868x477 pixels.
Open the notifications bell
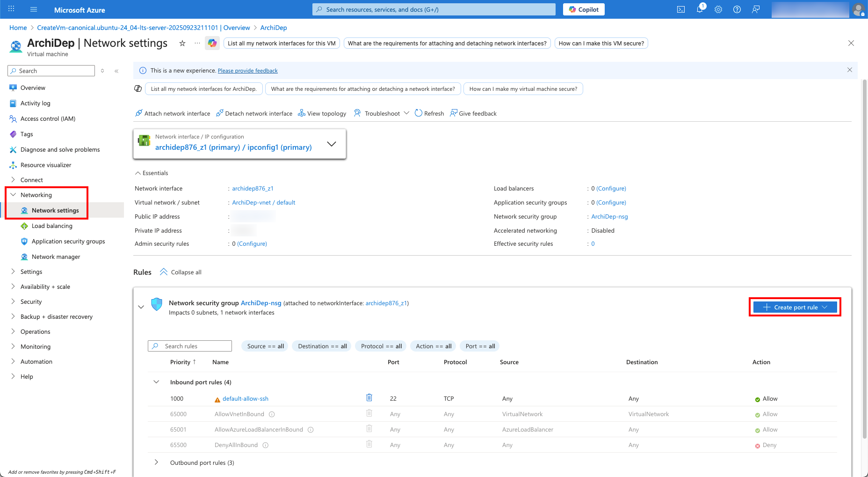(x=700, y=9)
